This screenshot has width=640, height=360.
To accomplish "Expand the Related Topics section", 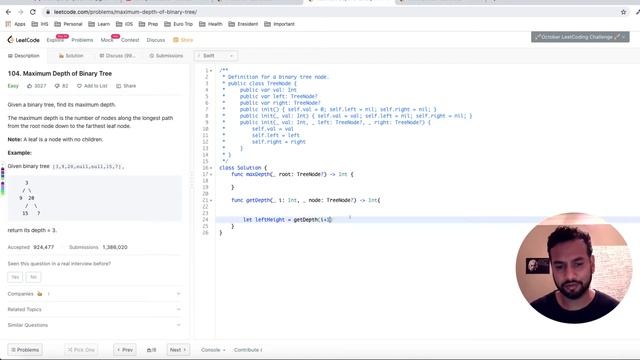I will click(94, 309).
